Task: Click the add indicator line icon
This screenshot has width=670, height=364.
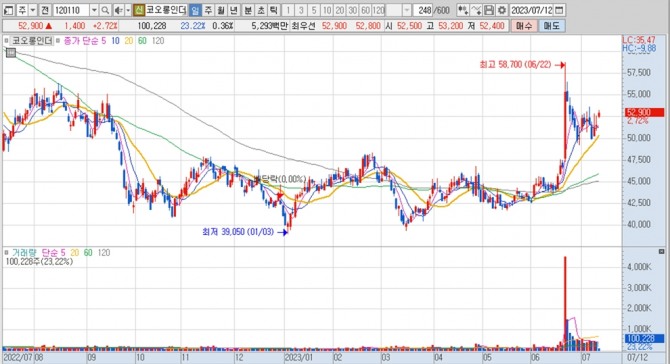Action: 477,10
